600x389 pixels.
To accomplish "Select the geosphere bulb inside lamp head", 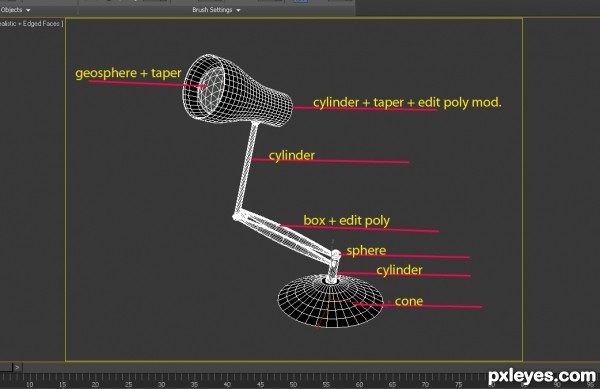I will (210, 90).
